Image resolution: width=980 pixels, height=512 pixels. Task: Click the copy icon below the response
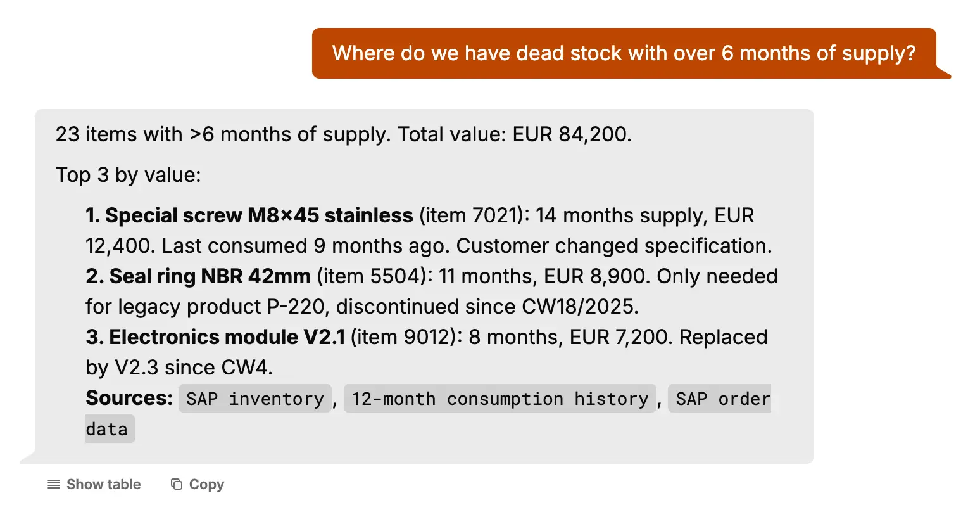pos(177,485)
